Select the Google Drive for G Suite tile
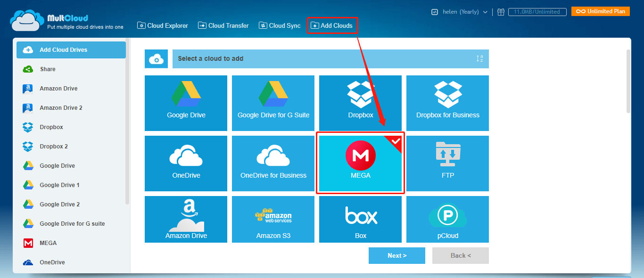Screen dimensions: 644x278 [x=273, y=103]
